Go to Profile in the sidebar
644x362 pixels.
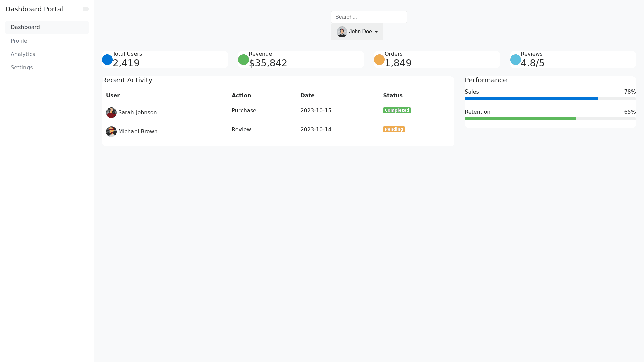19,41
